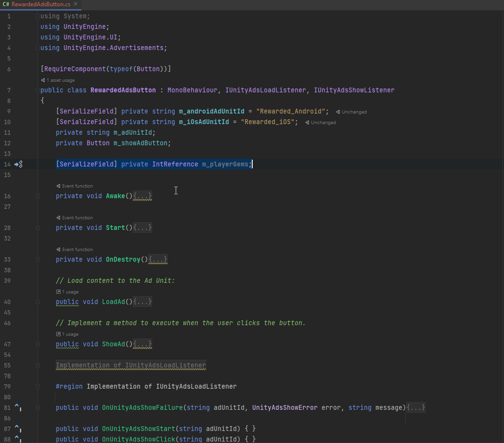The height and width of the screenshot is (443, 504).
Task: Expand the folded Awake() body {...}
Action: [142, 196]
